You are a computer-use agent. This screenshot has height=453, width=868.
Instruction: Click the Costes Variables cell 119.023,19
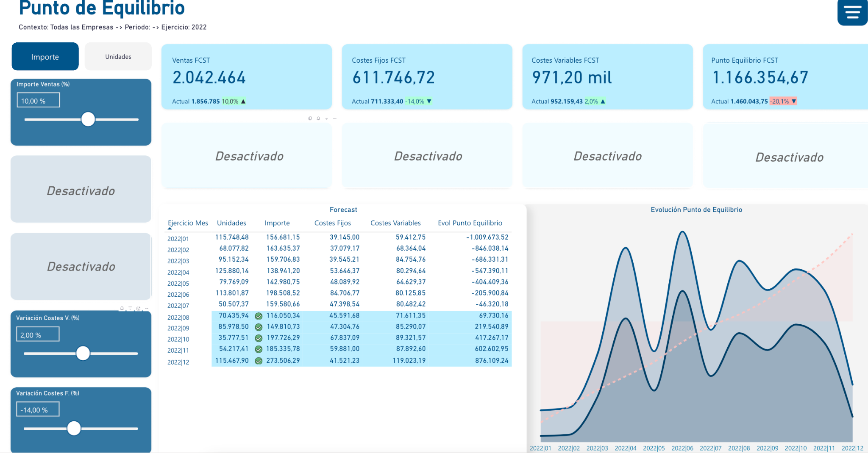coord(409,361)
